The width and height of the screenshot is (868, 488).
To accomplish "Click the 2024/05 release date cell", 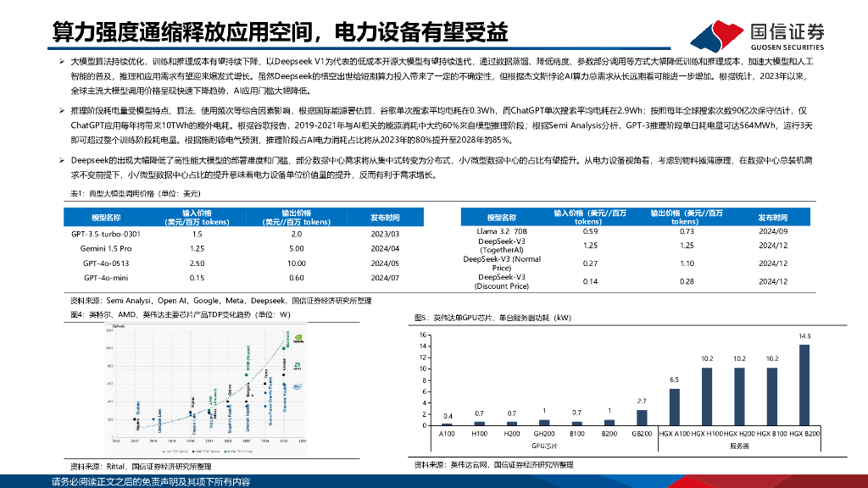I will tap(385, 263).
